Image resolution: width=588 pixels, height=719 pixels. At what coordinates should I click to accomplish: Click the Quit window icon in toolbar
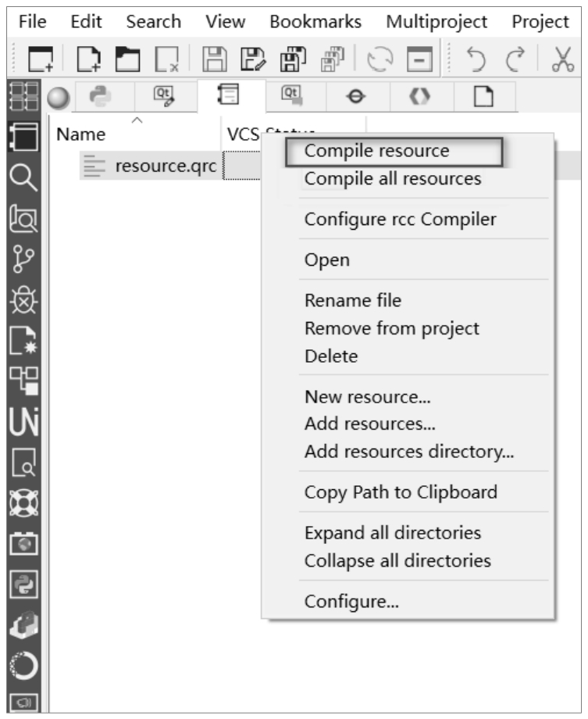[x=420, y=59]
